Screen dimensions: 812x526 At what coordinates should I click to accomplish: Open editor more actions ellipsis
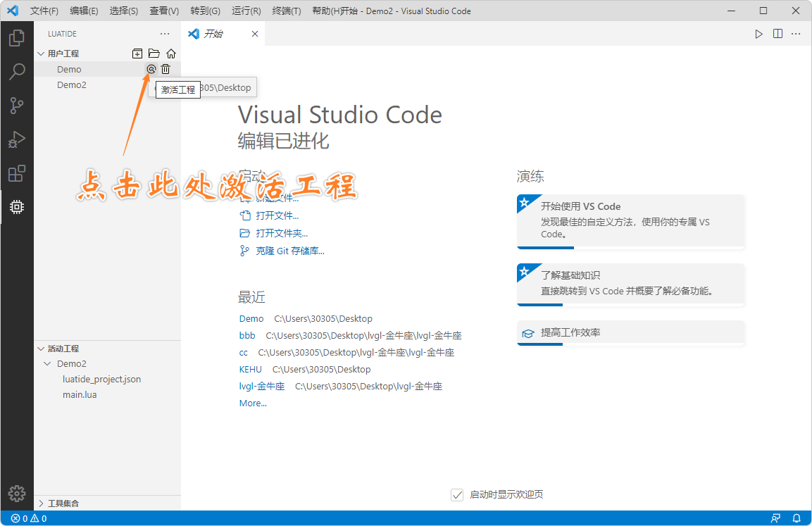click(796, 34)
